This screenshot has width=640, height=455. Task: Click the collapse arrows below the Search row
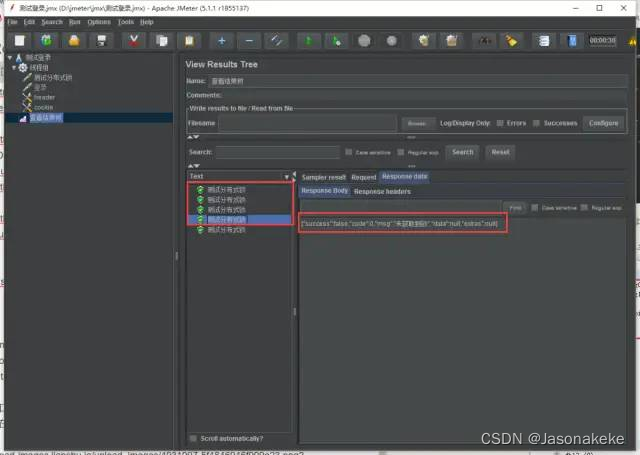pos(193,166)
